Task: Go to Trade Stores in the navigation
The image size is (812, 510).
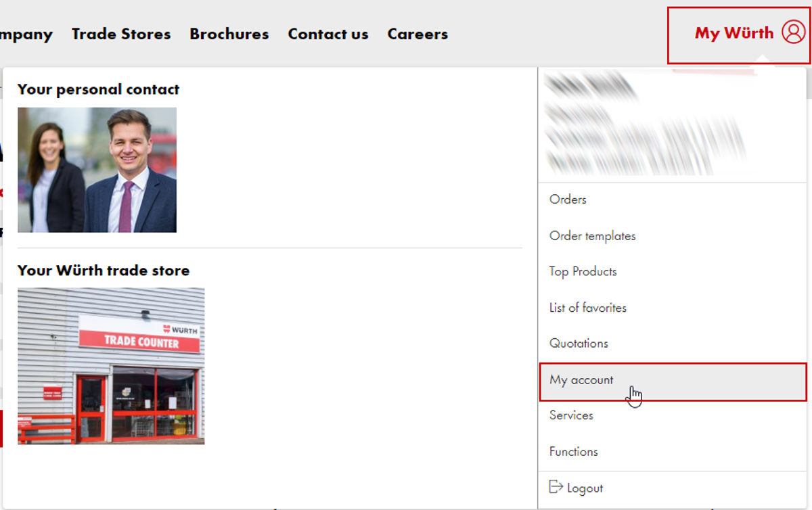Action: click(x=121, y=34)
